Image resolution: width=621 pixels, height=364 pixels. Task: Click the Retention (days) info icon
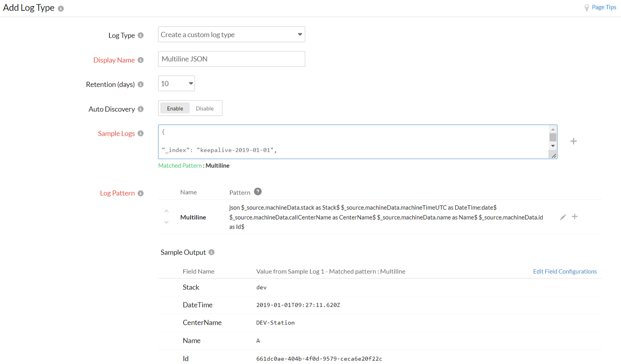pos(140,84)
